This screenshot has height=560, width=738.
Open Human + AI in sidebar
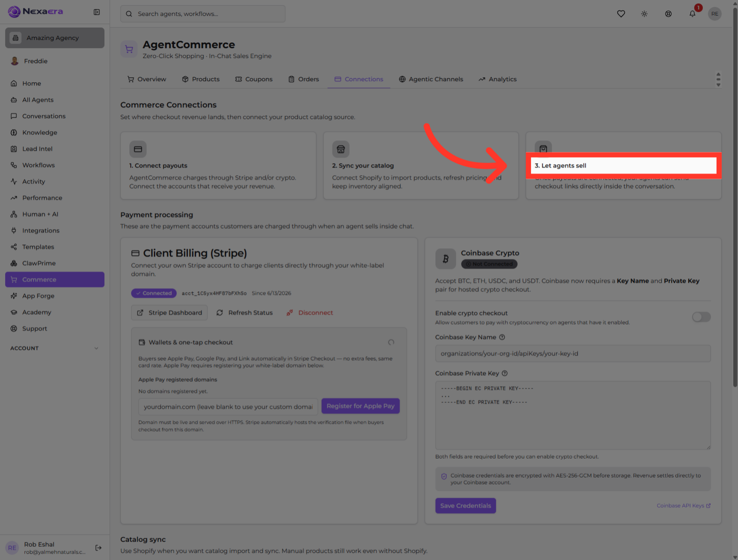[x=55, y=214]
